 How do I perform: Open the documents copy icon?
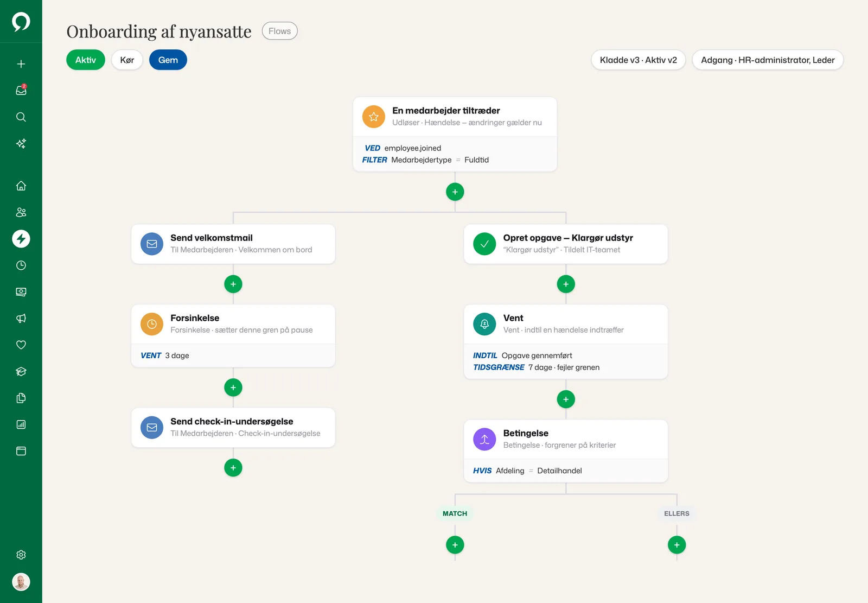click(21, 398)
